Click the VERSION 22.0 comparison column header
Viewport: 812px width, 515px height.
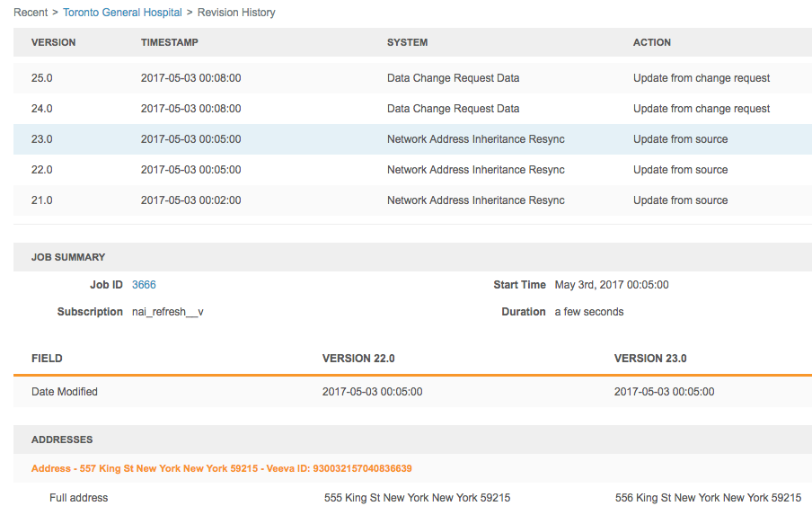(x=358, y=359)
